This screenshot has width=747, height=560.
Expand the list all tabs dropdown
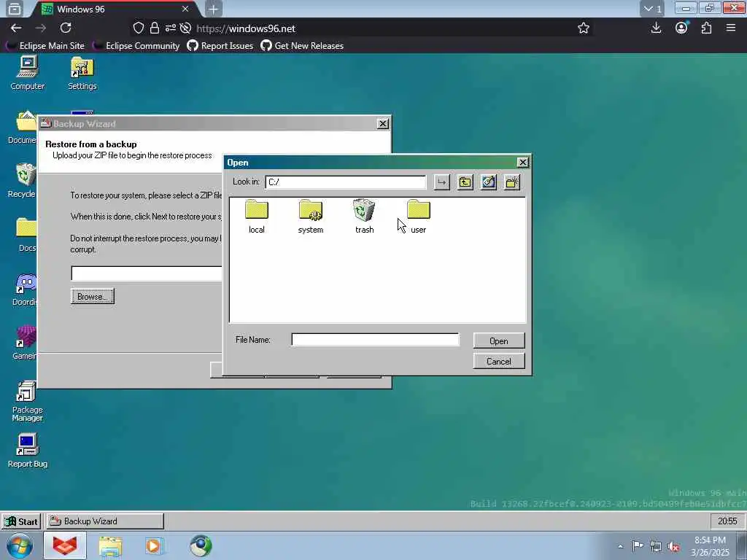[652, 9]
